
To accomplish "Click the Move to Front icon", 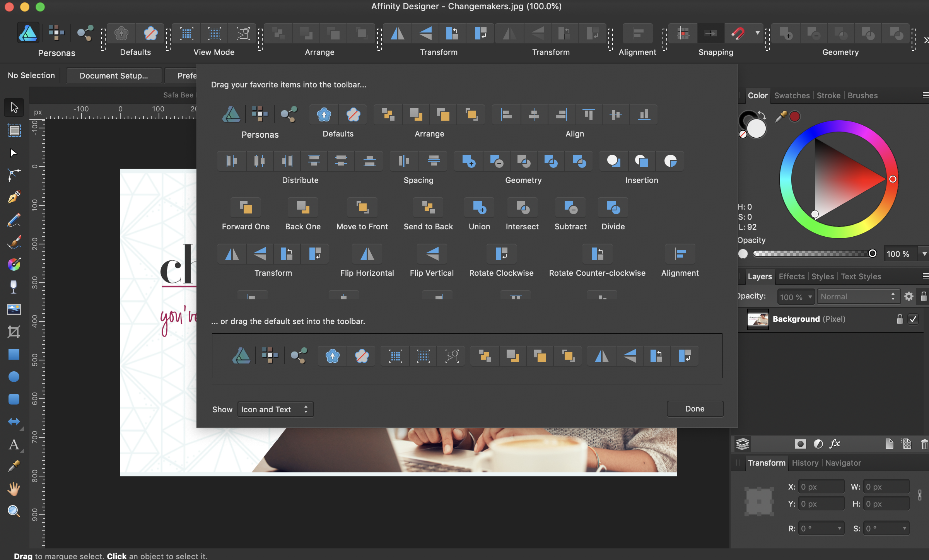I will tap(362, 208).
